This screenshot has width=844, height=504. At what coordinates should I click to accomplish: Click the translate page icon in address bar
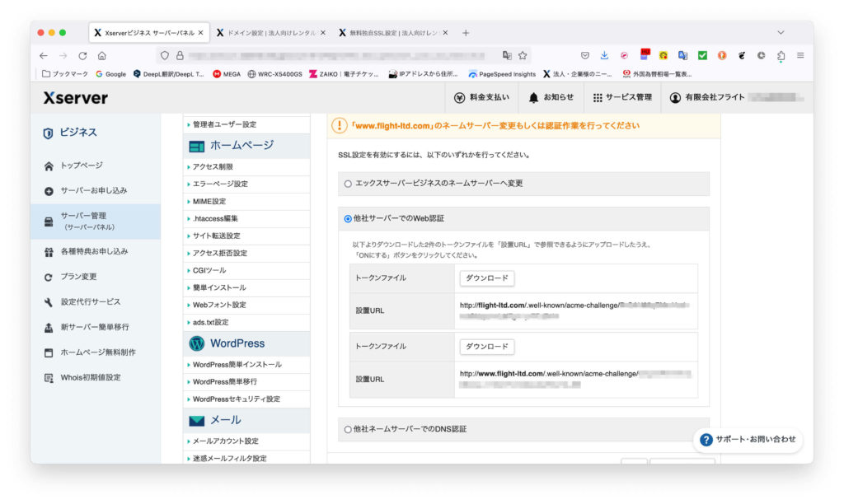click(507, 55)
